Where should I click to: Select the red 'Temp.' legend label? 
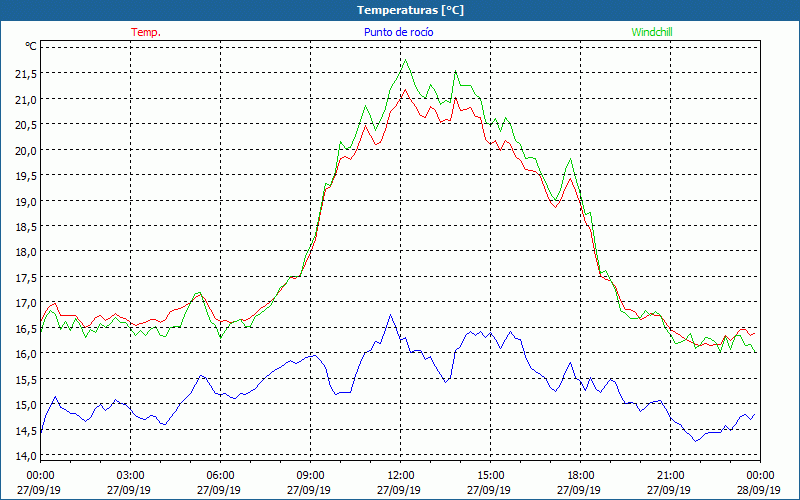click(x=146, y=32)
